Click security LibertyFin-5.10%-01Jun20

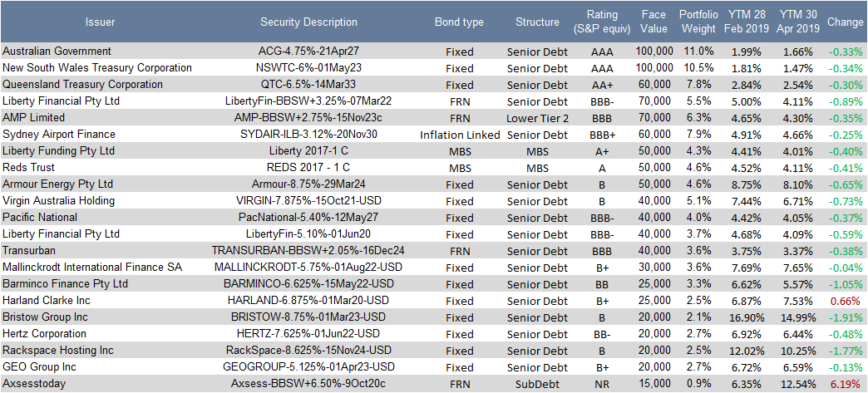pos(309,234)
